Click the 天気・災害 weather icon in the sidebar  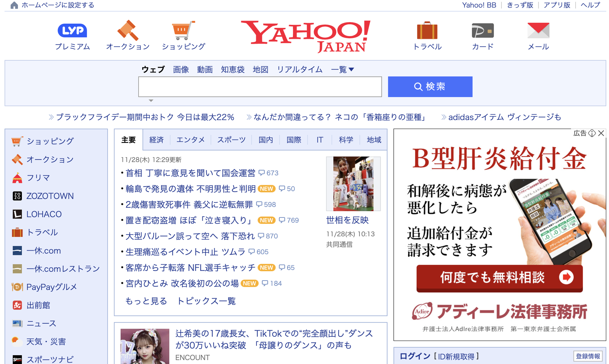[17, 341]
